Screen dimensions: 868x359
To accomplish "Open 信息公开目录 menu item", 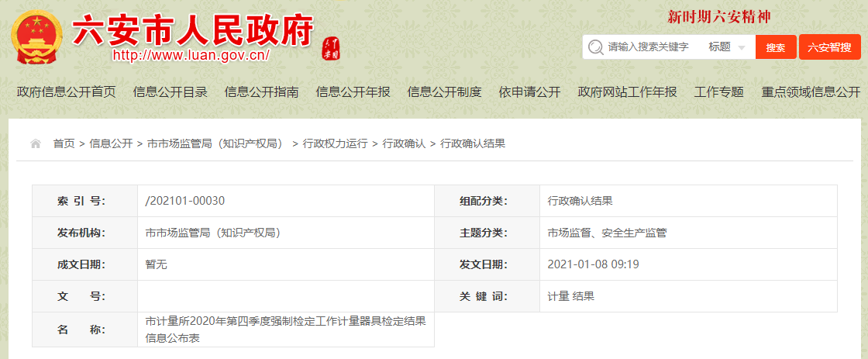I will 170,91.
